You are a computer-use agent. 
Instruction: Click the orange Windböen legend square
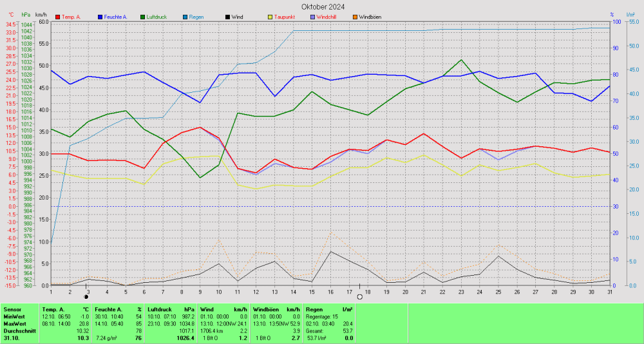(354, 16)
